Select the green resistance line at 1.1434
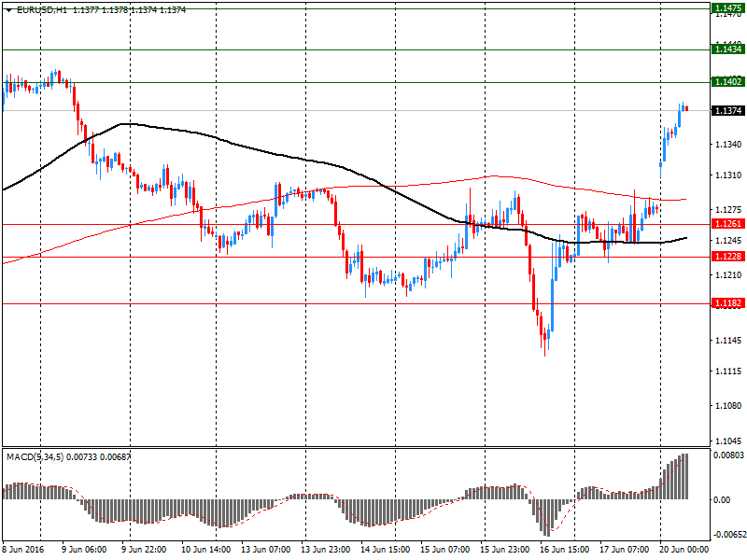The height and width of the screenshot is (560, 747). (x=356, y=49)
